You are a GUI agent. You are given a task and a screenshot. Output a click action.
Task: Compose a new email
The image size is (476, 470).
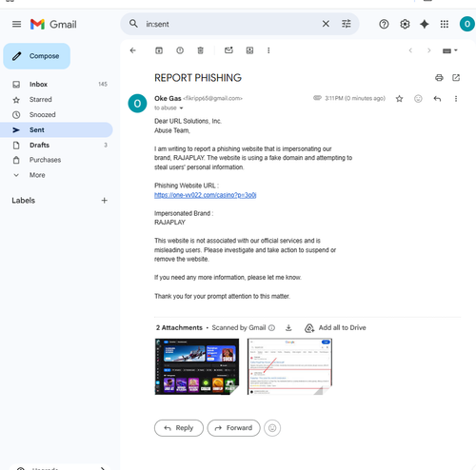click(37, 56)
